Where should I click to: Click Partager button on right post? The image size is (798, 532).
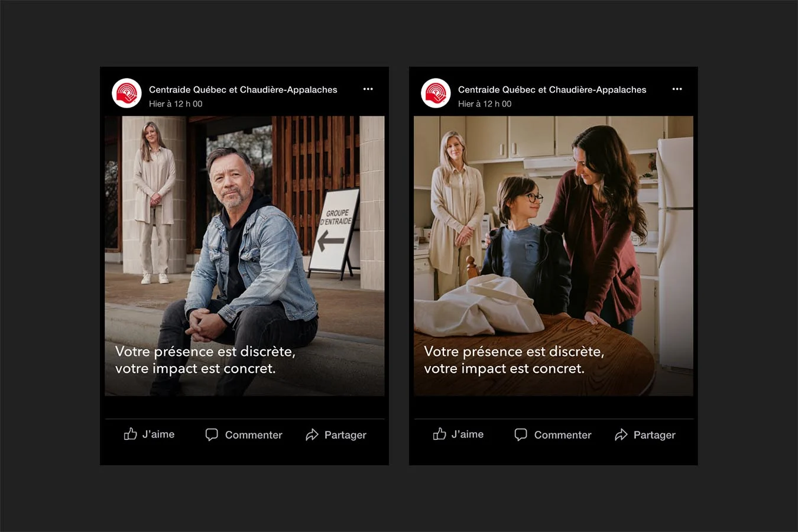tap(645, 435)
